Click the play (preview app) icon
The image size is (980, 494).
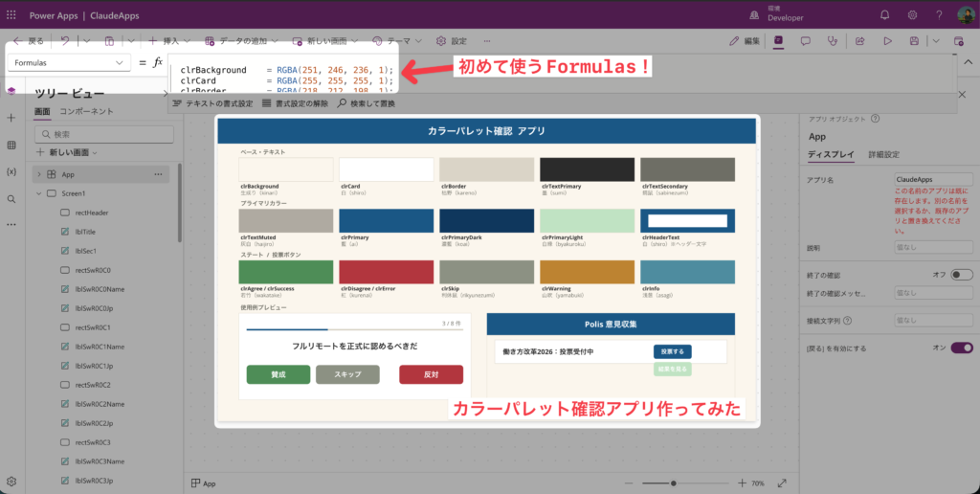887,41
